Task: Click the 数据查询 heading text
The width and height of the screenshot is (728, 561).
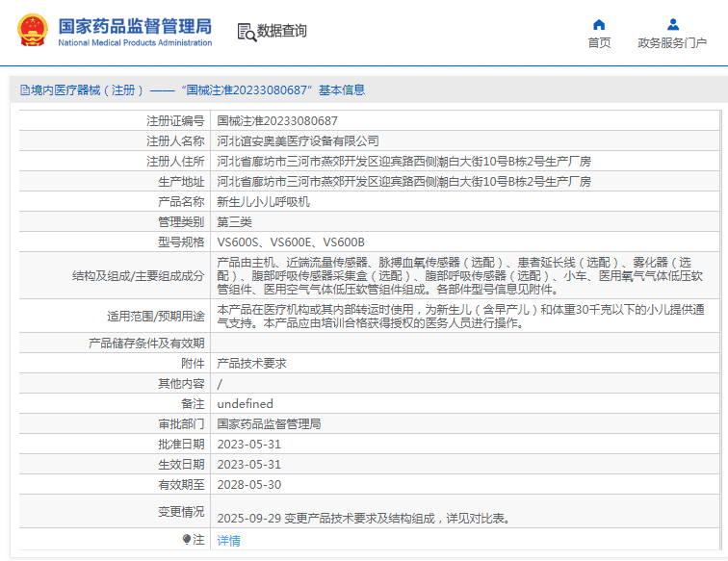Action: [282, 32]
